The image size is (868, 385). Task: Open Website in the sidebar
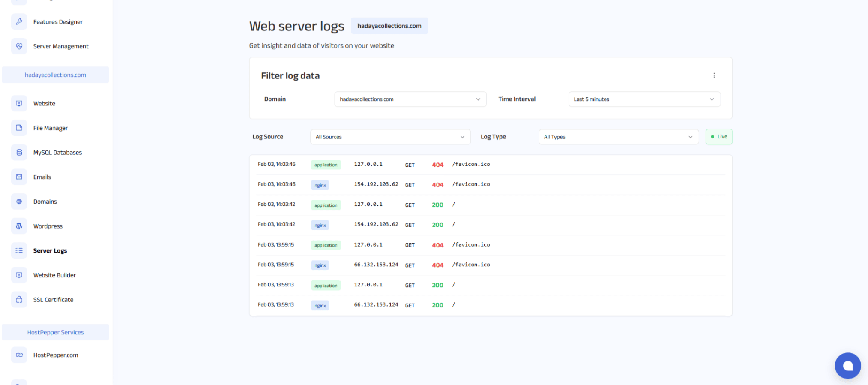(x=44, y=104)
